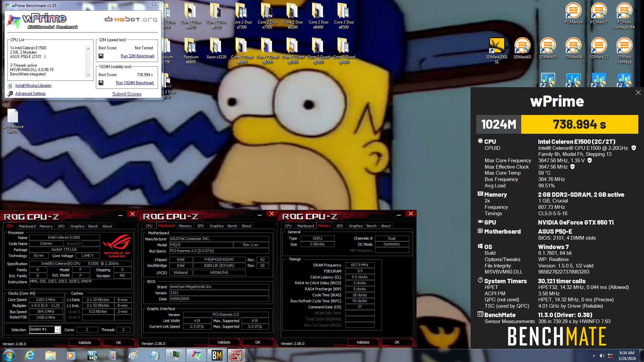Image resolution: width=644 pixels, height=362 pixels.
Task: Click the "2187.0 MHz" Core Speed value
Action: coord(46,300)
